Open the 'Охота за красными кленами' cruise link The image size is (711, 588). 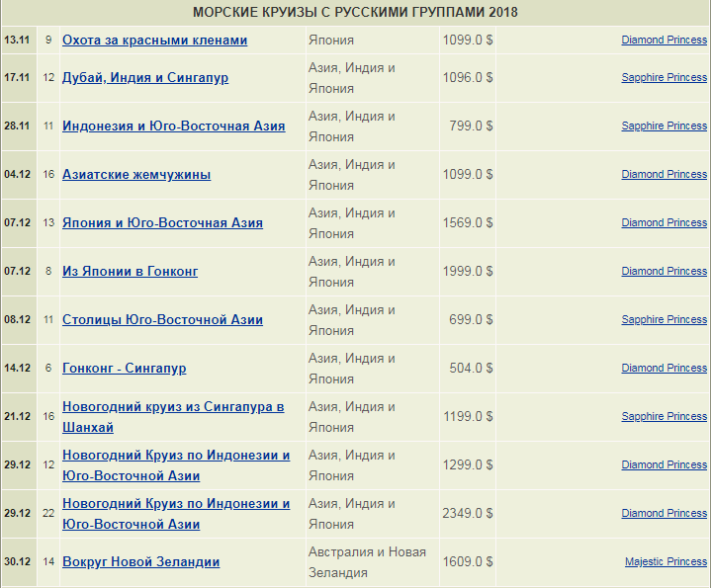click(154, 41)
